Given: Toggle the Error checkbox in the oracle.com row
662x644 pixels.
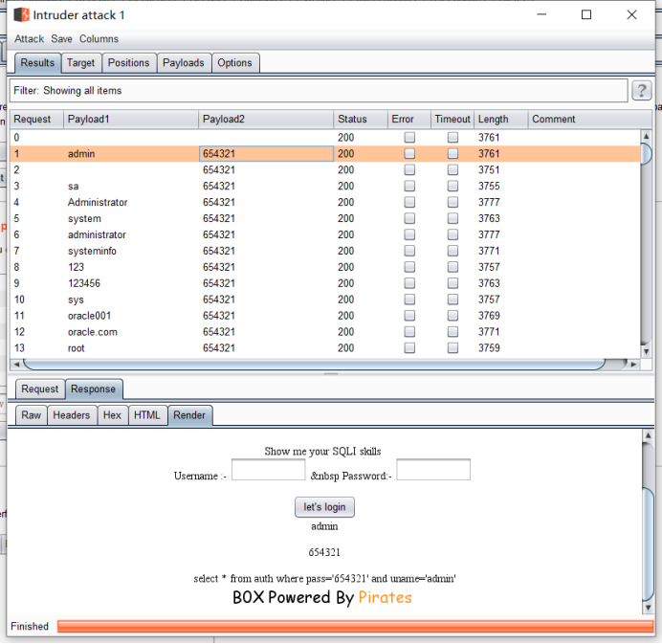Looking at the screenshot, I should [x=409, y=331].
